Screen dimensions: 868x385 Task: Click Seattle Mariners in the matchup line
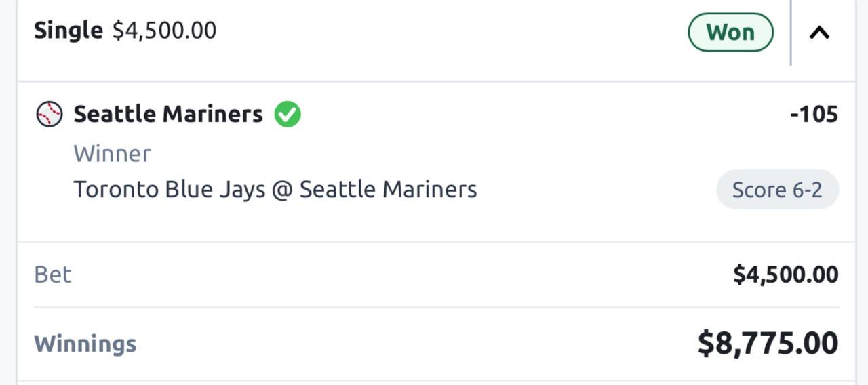(x=388, y=189)
